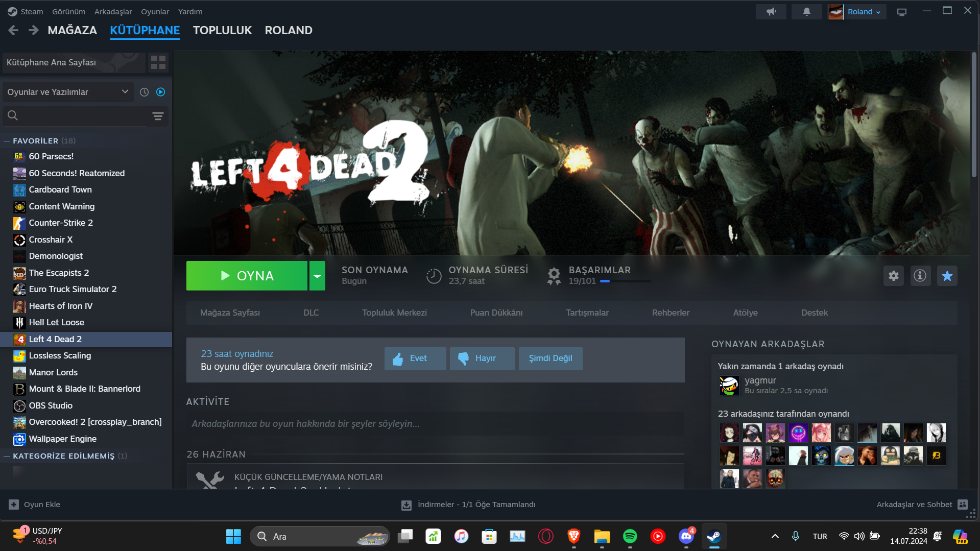
Task: Open Spotify from the taskbar
Action: 630,536
